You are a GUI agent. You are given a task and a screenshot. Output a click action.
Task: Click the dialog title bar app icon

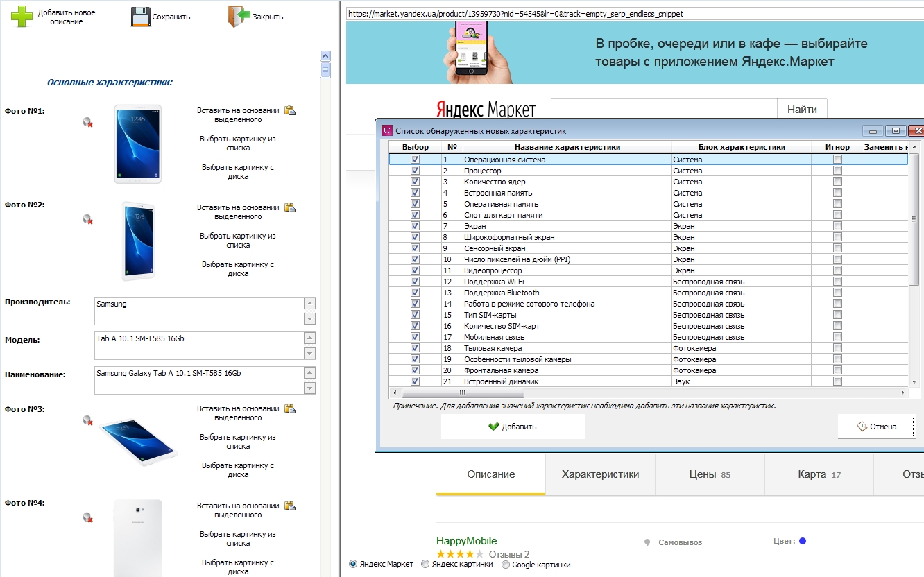tap(387, 130)
